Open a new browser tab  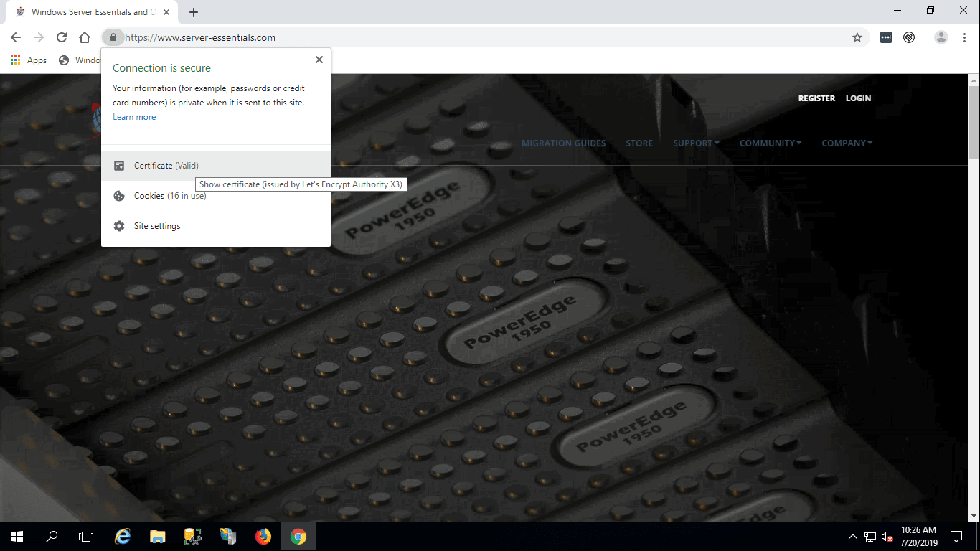[x=194, y=12]
